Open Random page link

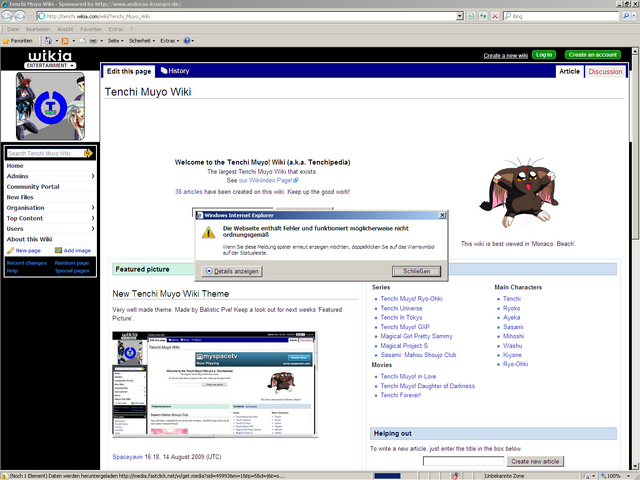point(72,263)
